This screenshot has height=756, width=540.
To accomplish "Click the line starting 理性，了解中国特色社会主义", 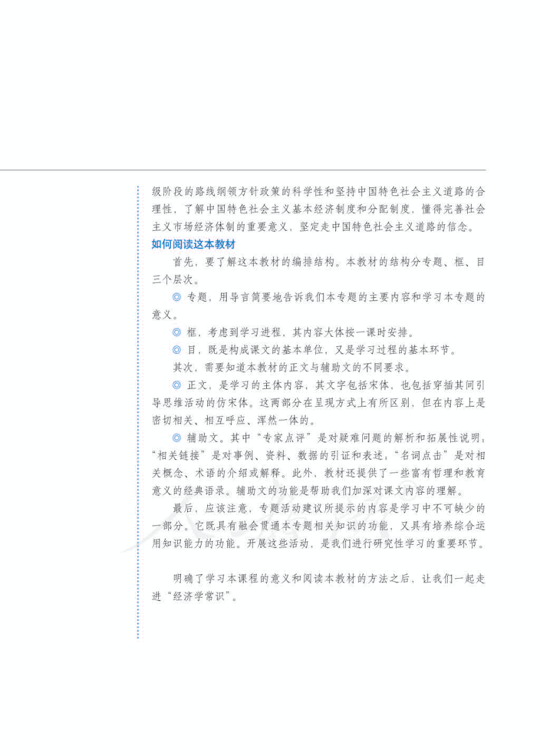I will (x=318, y=209).
